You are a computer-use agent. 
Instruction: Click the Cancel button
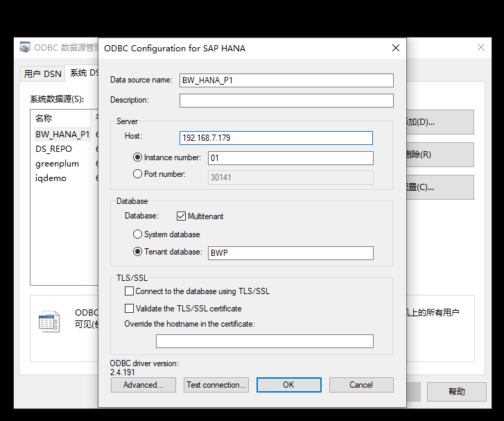361,385
